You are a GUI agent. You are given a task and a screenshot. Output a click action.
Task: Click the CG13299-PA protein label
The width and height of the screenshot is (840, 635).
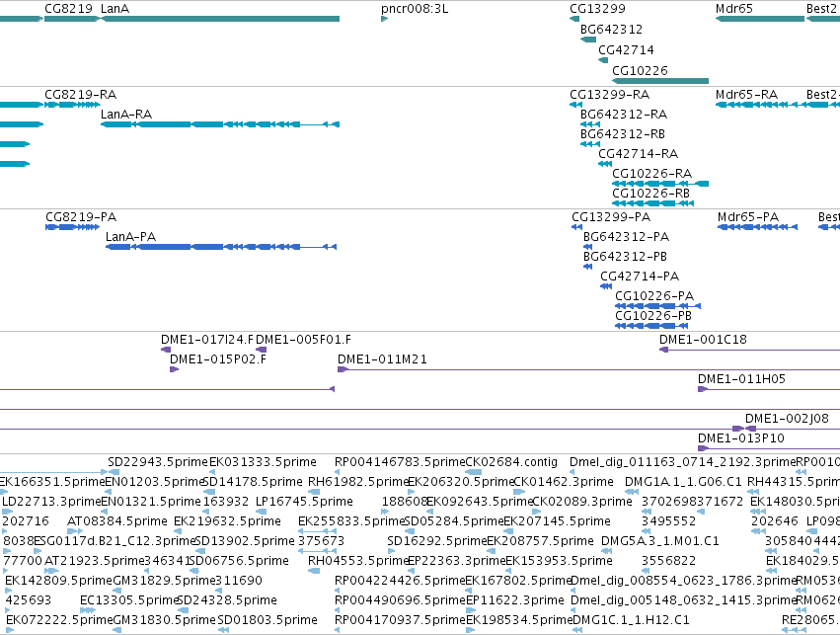pos(611,217)
